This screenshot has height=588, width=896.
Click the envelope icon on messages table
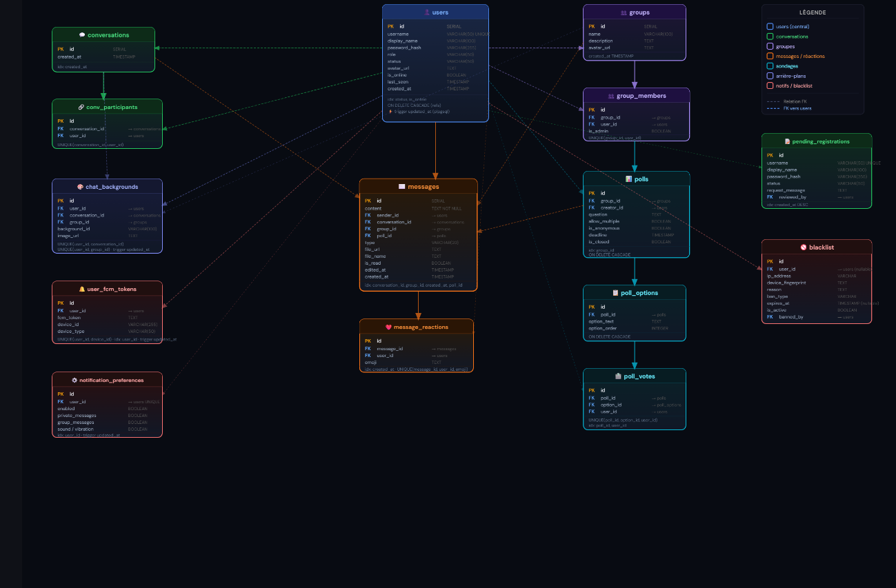click(x=401, y=187)
